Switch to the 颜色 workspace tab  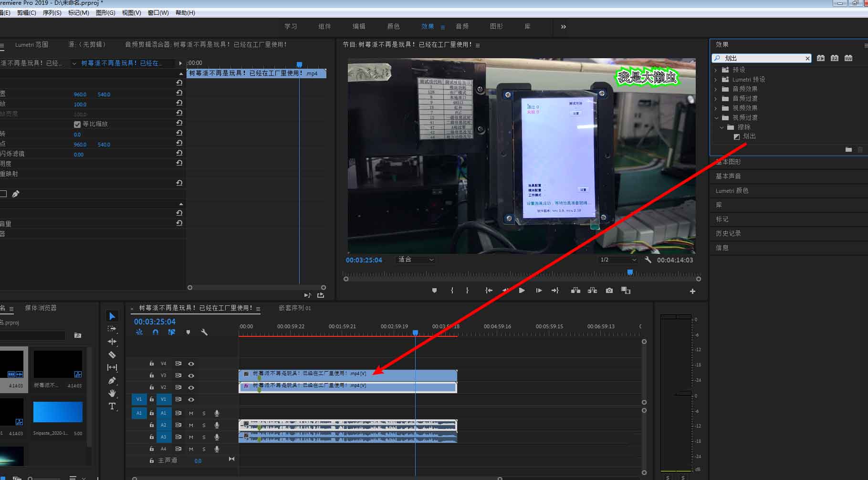tap(393, 26)
